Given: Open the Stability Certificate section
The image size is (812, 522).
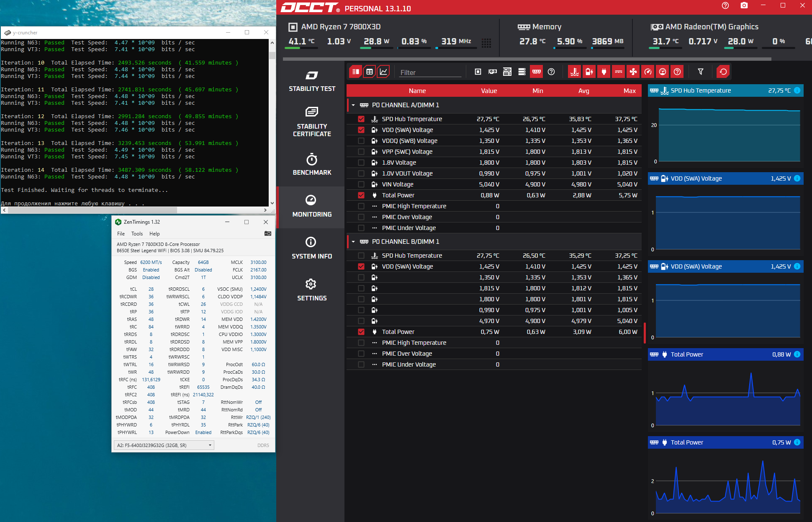Looking at the screenshot, I should coord(312,122).
